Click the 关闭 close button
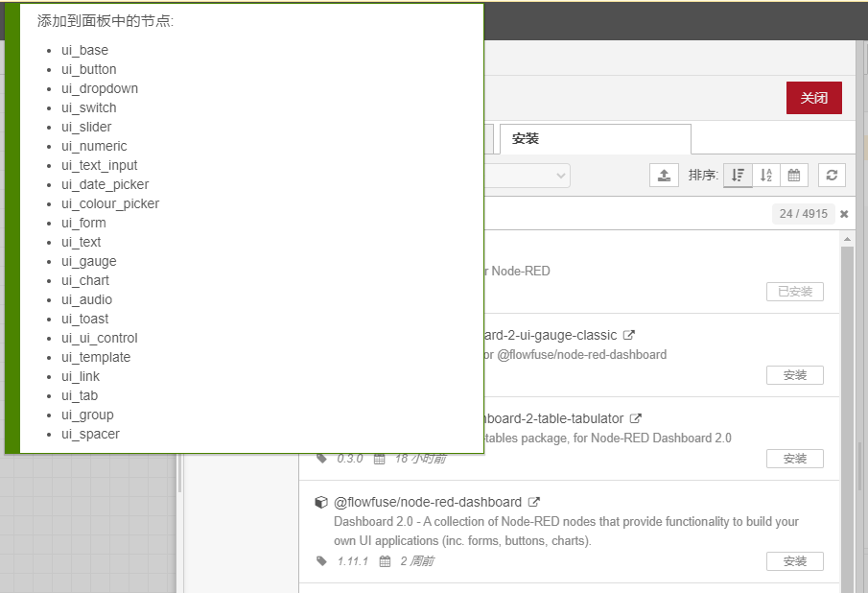 coord(813,98)
